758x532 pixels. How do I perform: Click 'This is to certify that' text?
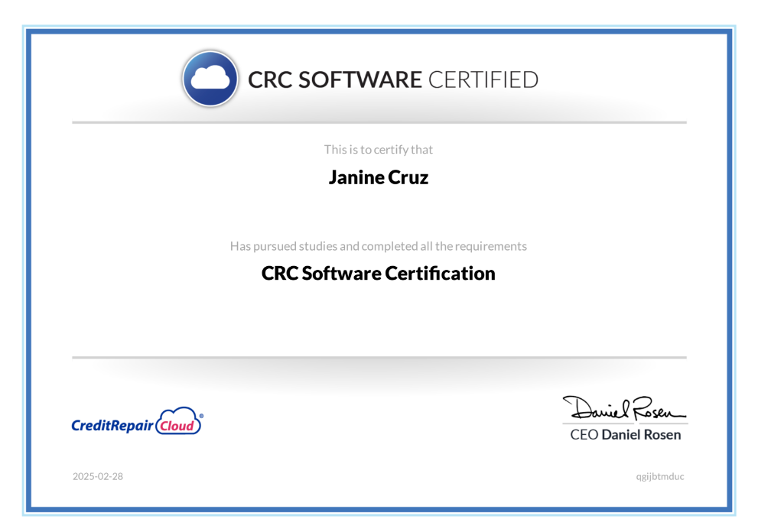click(379, 150)
